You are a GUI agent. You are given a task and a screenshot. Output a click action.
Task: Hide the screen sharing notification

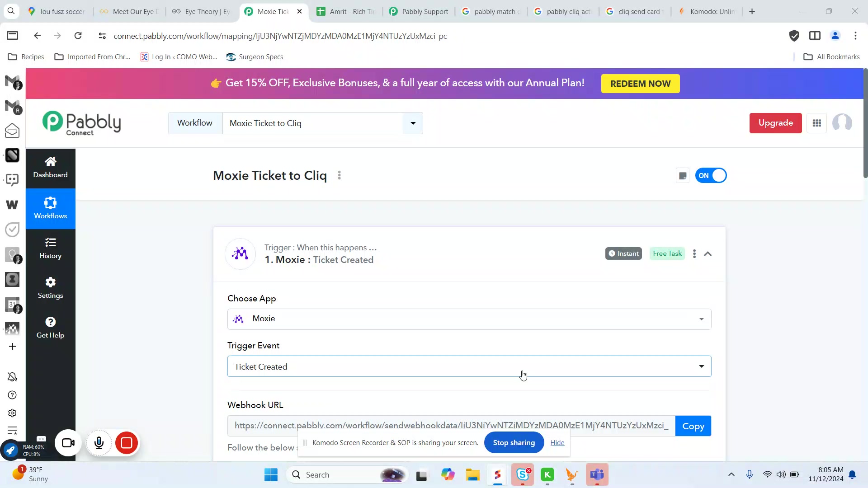click(557, 443)
